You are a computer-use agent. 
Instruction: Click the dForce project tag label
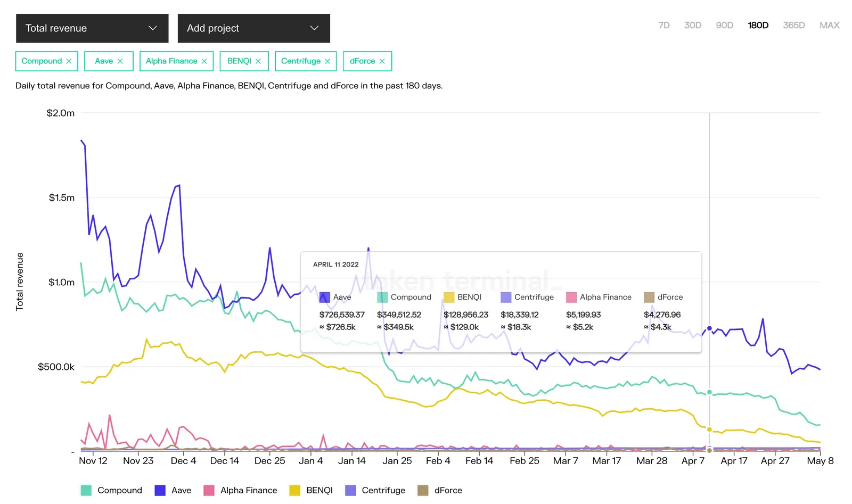click(x=363, y=61)
